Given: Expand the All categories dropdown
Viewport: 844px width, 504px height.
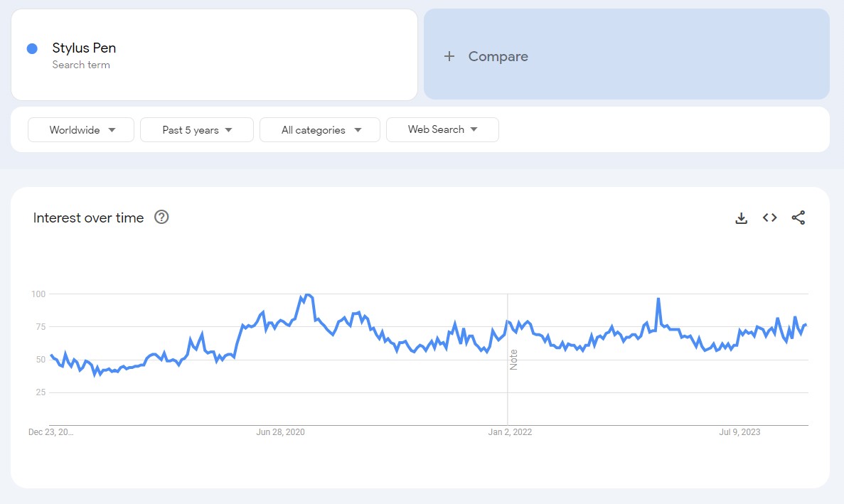Looking at the screenshot, I should (x=320, y=130).
